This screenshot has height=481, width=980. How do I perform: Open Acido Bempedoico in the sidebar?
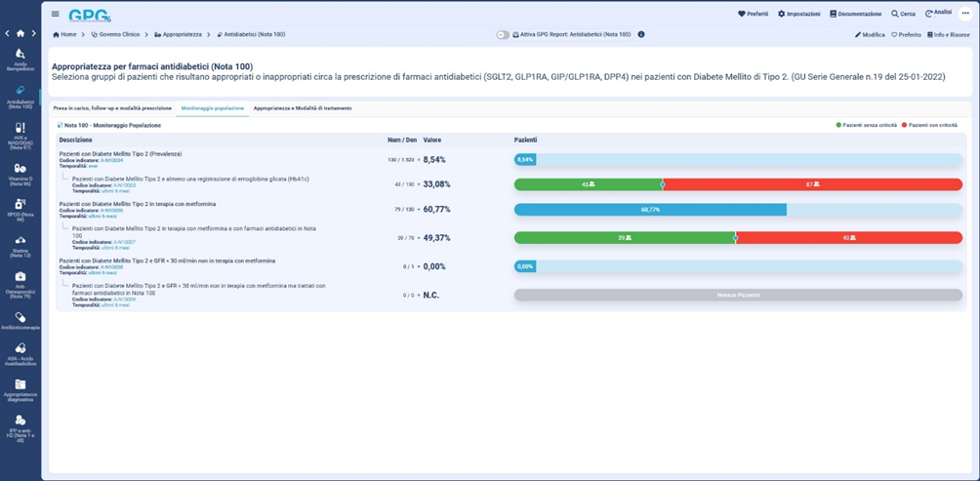(20, 58)
